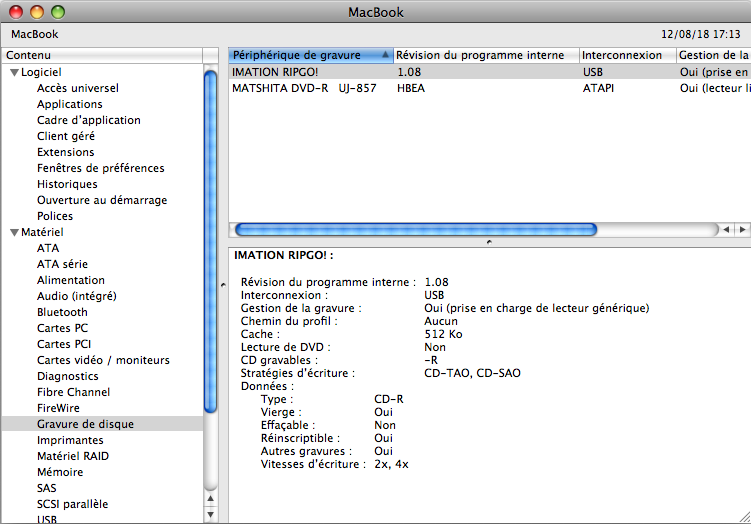Open Client géré entry
This screenshot has height=524, width=752.
click(x=66, y=136)
